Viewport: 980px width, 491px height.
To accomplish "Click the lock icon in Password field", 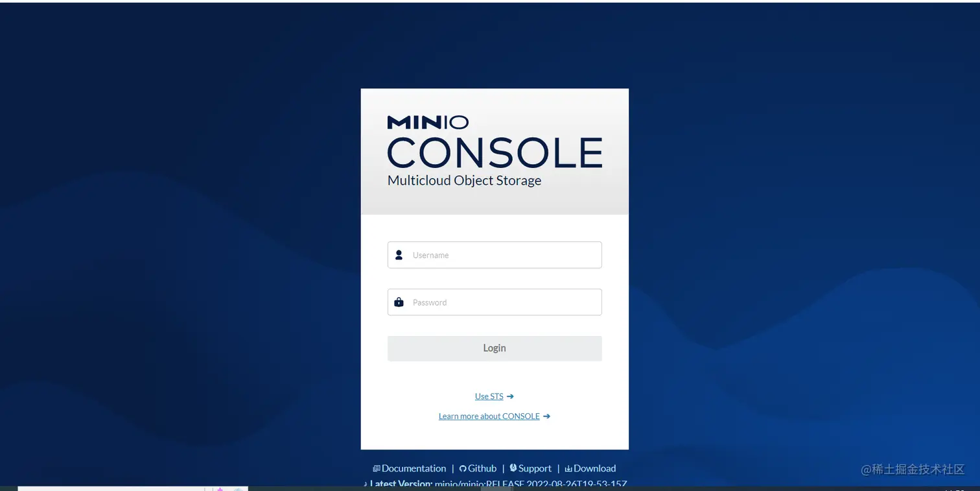I will point(399,302).
